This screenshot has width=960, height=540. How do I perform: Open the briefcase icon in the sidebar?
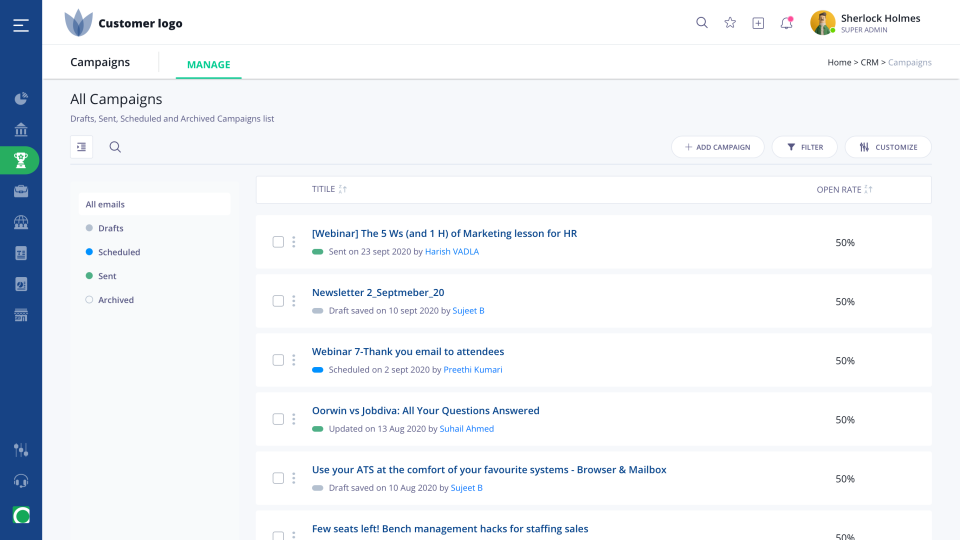pos(21,191)
